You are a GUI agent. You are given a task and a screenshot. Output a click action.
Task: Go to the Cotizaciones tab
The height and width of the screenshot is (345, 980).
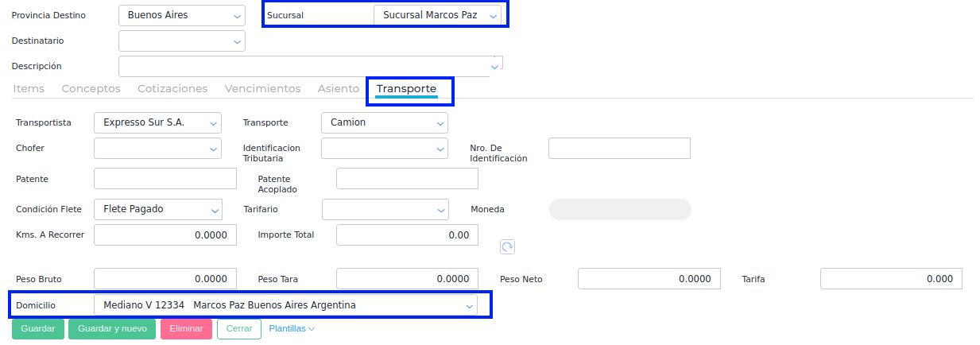(x=172, y=89)
